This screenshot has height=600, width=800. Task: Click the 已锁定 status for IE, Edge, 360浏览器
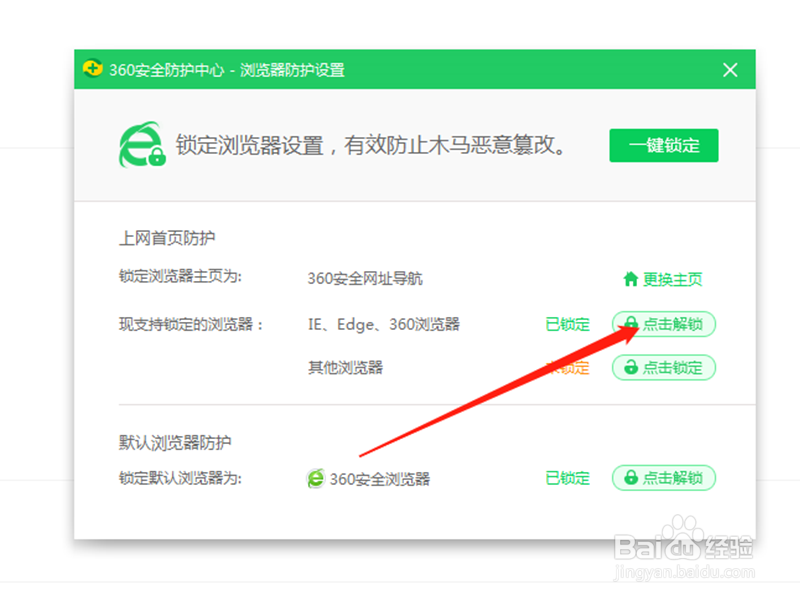567,324
